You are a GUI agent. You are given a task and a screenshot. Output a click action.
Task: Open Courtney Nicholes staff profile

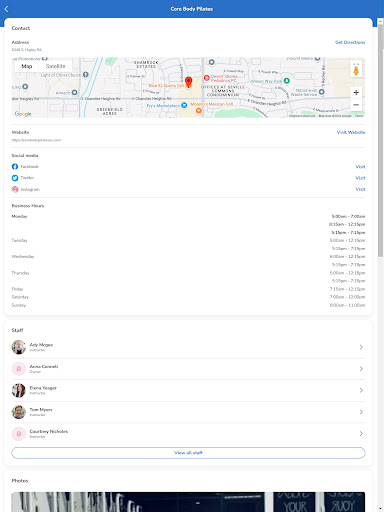(188, 434)
